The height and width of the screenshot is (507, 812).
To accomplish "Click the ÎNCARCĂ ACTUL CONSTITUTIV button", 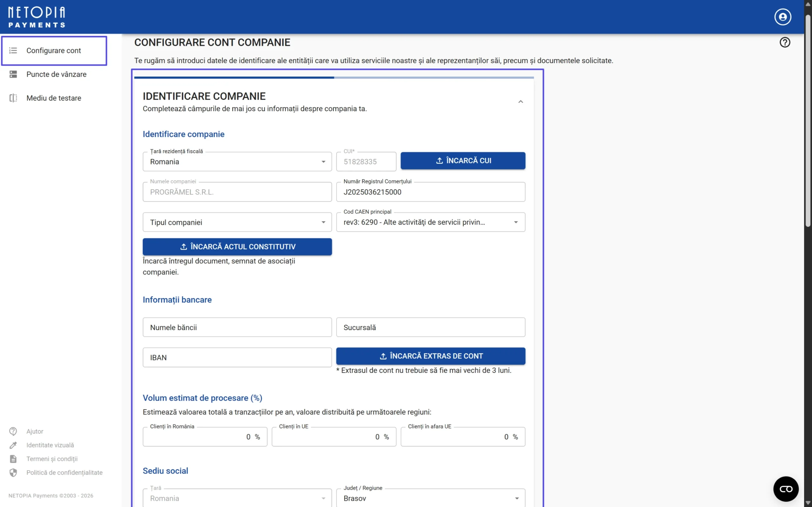I will [237, 247].
